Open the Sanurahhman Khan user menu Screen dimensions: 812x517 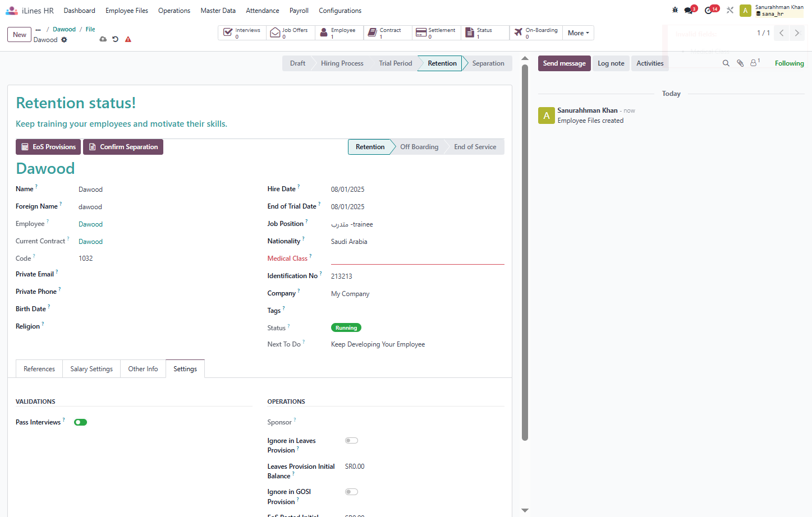(x=772, y=10)
